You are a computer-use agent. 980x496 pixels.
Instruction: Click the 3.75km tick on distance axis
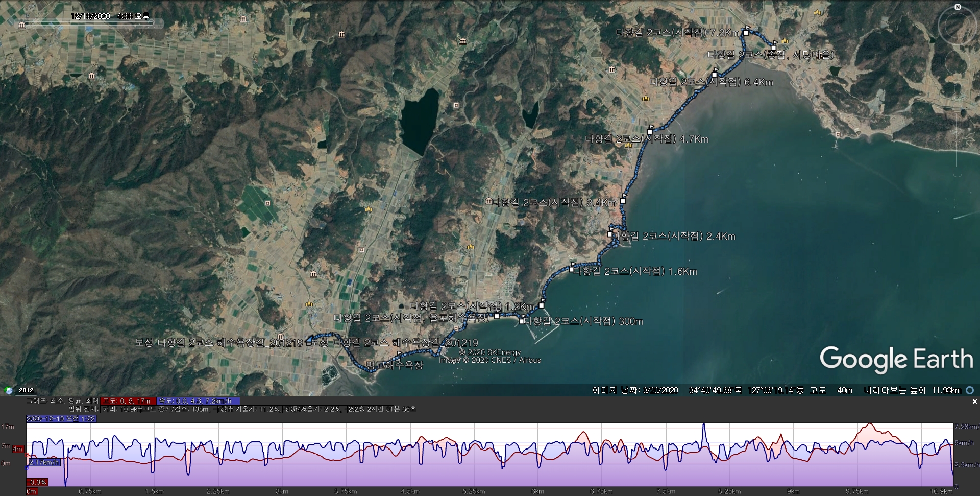click(x=346, y=491)
